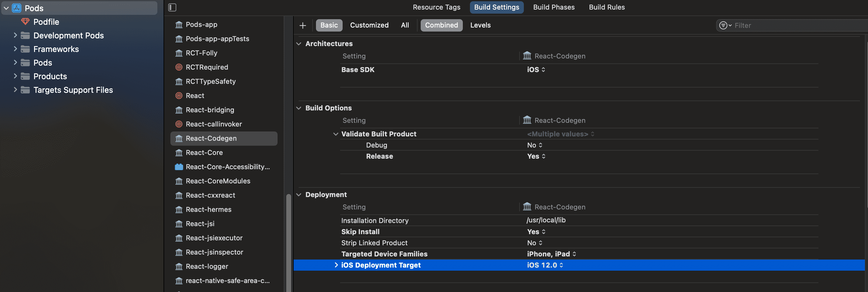Switch to Levels view

pyautogui.click(x=480, y=25)
